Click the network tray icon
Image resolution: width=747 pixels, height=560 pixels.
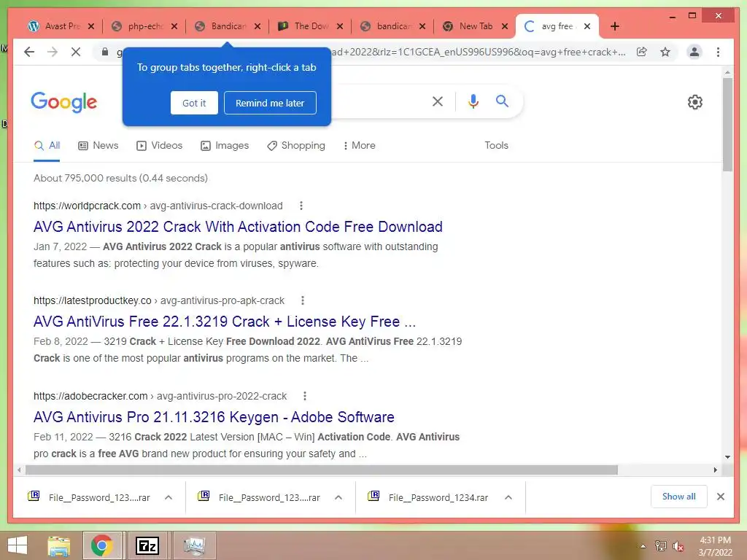click(660, 546)
